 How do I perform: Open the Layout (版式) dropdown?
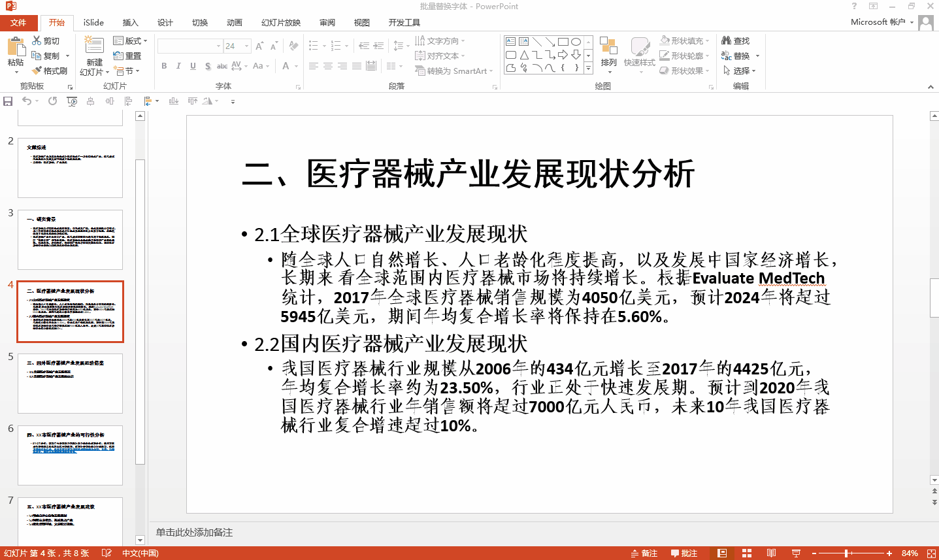point(131,41)
